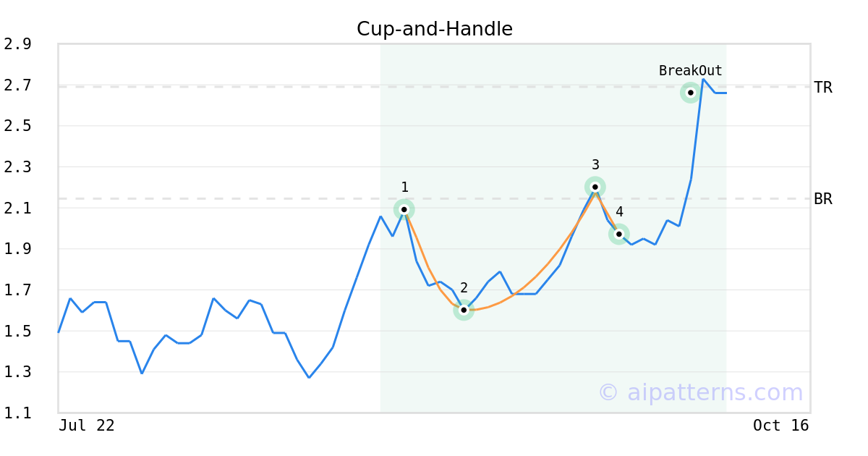
Task: Click the 2.9 y-axis label
Action: point(17,44)
